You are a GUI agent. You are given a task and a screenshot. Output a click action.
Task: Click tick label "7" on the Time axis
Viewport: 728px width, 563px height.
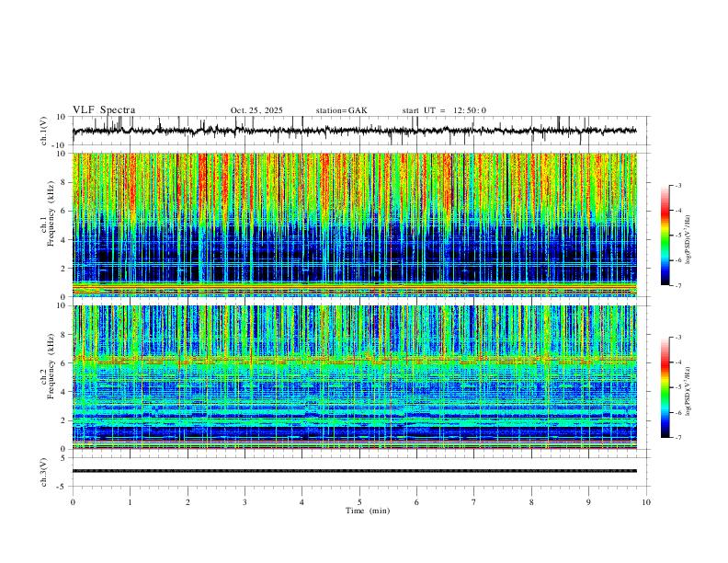point(474,502)
